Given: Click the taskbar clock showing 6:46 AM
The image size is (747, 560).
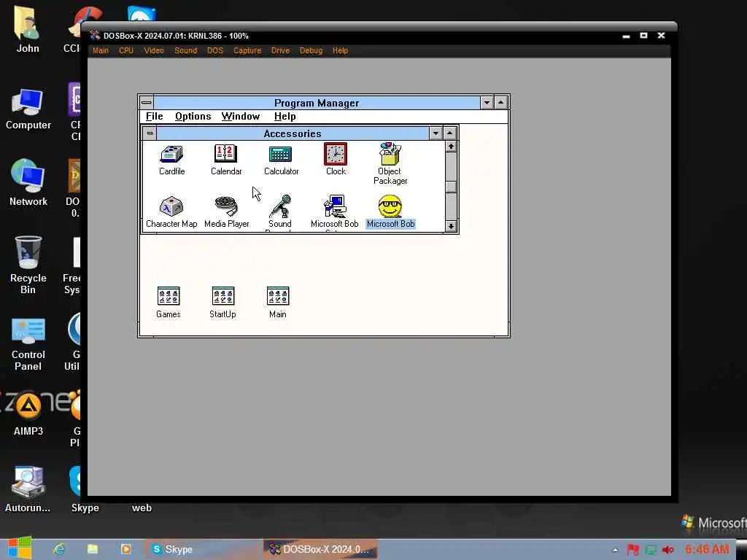Looking at the screenshot, I should tap(708, 549).
